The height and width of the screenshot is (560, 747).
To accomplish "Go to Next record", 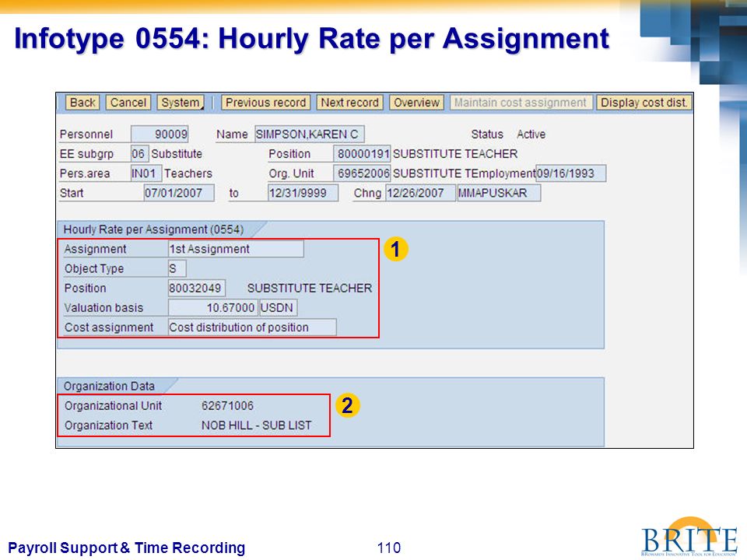I will (x=349, y=103).
